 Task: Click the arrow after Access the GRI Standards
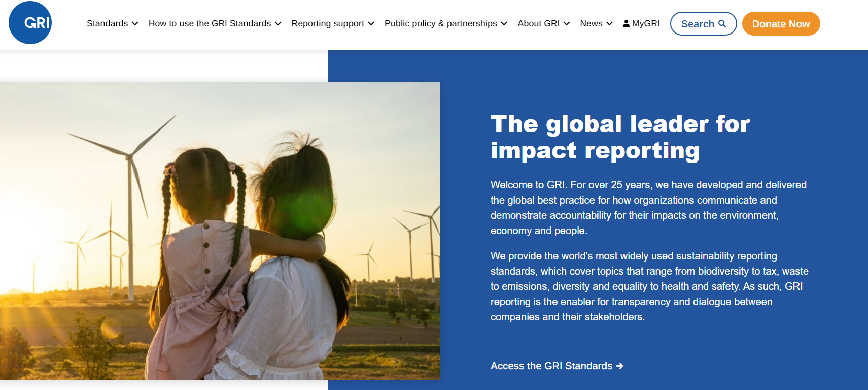(620, 366)
